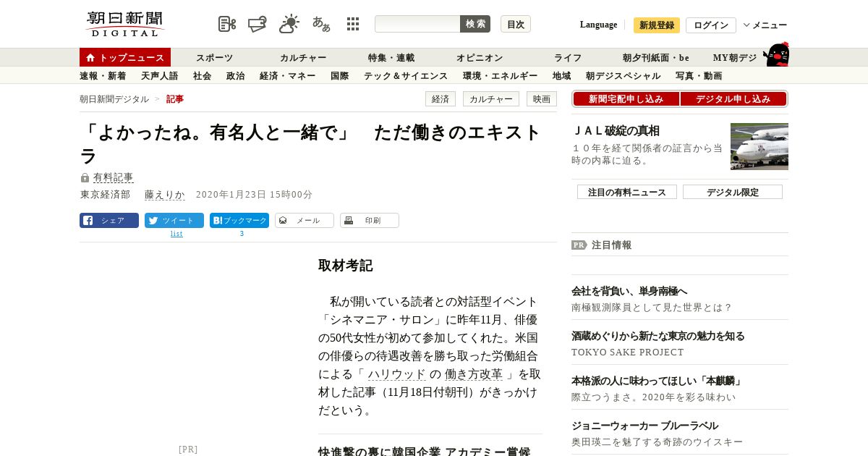Click author name 藤えりか
Image resolution: width=868 pixels, height=456 pixels.
point(165,195)
